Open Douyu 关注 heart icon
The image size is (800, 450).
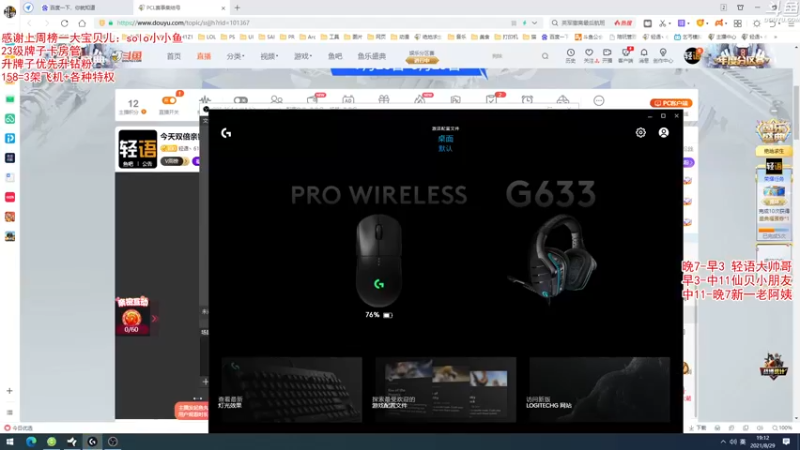[589, 55]
